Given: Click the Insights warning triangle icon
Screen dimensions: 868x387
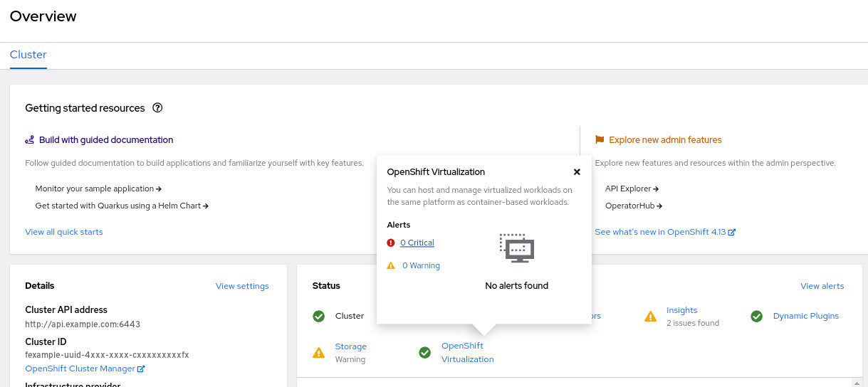Looking at the screenshot, I should [650, 316].
